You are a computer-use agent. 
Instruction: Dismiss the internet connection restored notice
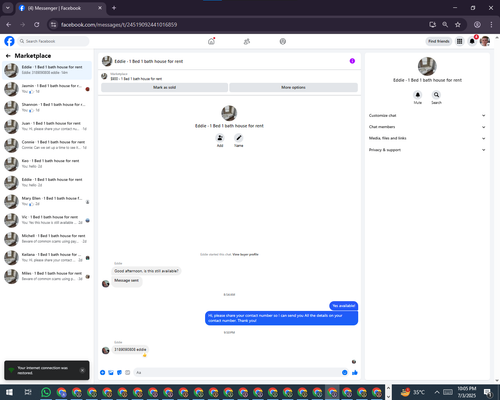pyautogui.click(x=82, y=370)
